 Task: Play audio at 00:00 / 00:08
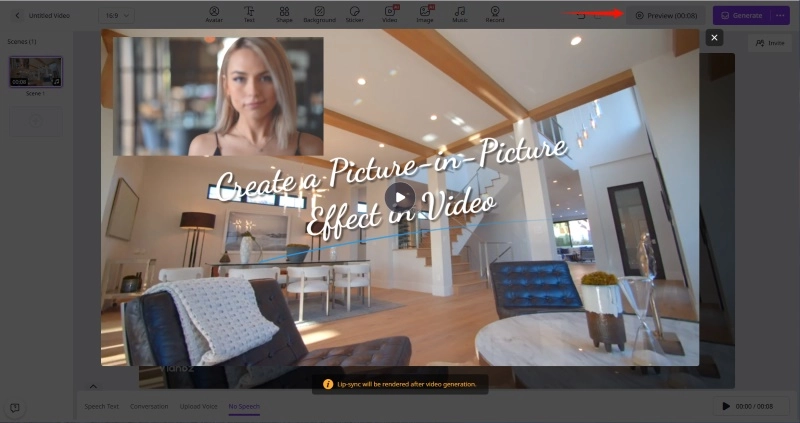point(726,406)
